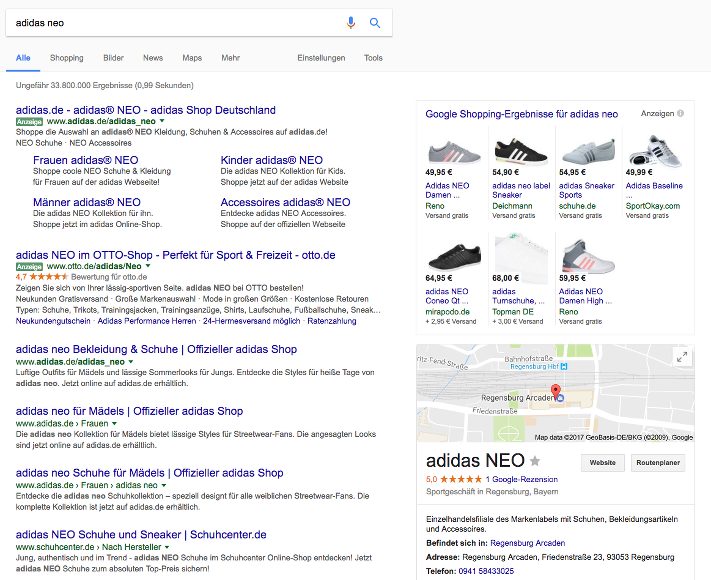This screenshot has width=711, height=580.
Task: Click the Ungefähr 33.800.000 Ergebnisse text
Action: coord(104,85)
